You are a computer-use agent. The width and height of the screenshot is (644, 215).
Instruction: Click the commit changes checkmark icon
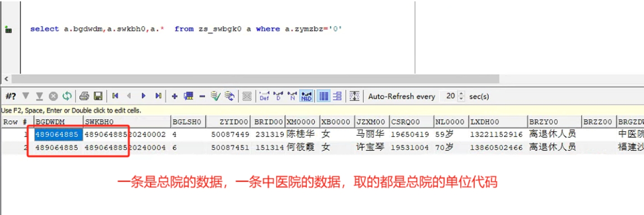point(216,96)
